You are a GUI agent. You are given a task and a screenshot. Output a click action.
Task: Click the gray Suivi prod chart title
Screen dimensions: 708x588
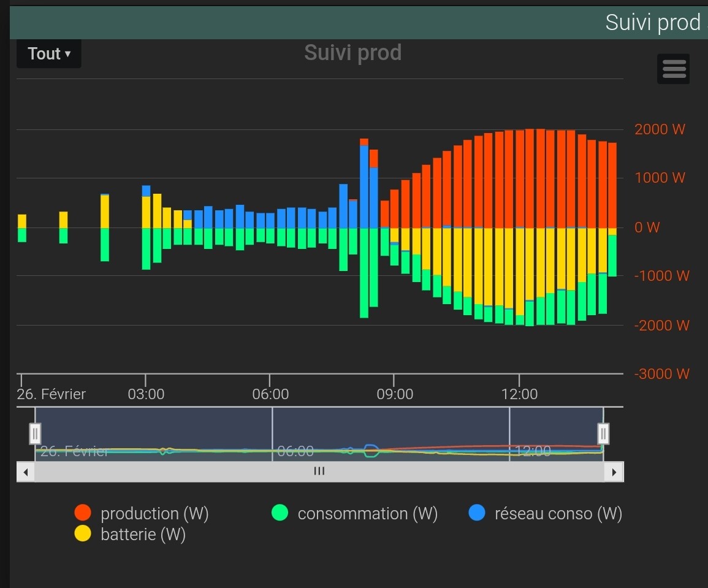[352, 53]
